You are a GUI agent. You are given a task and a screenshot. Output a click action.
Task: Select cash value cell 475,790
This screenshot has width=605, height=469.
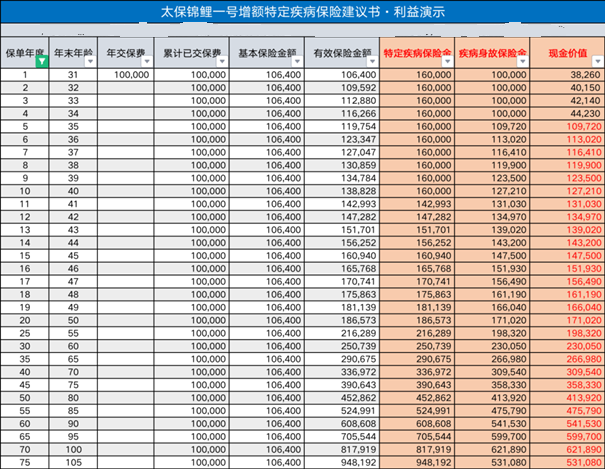coord(568,411)
